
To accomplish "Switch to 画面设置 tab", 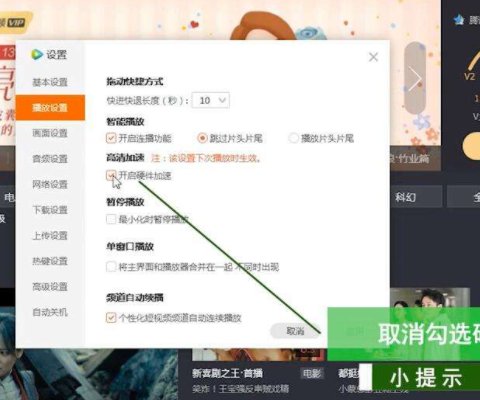I will pos(50,133).
